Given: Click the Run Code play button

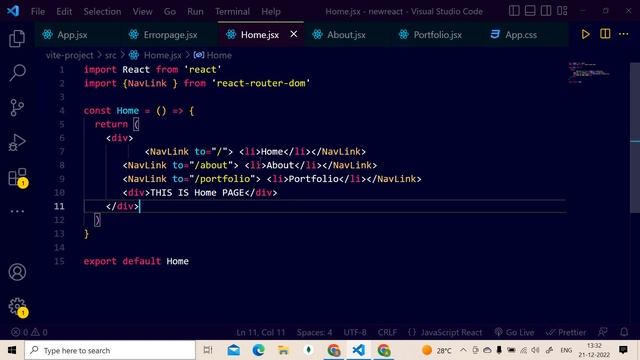Looking at the screenshot, I should point(585,34).
